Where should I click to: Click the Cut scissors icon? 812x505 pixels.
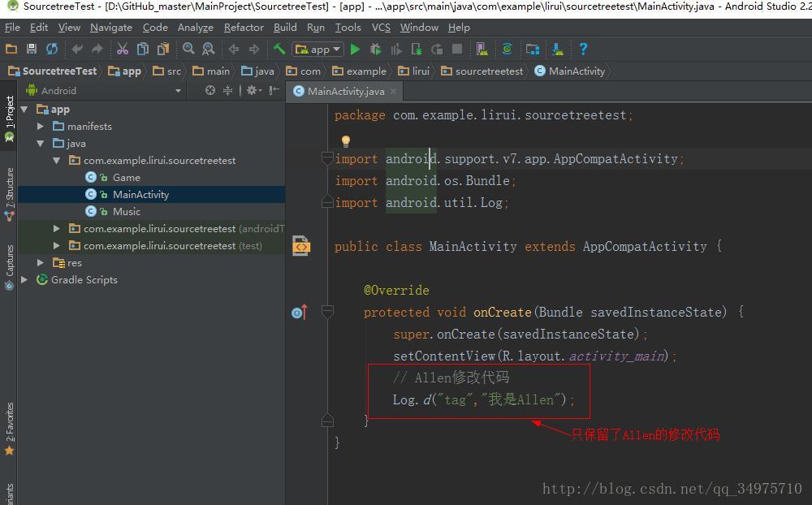point(123,50)
